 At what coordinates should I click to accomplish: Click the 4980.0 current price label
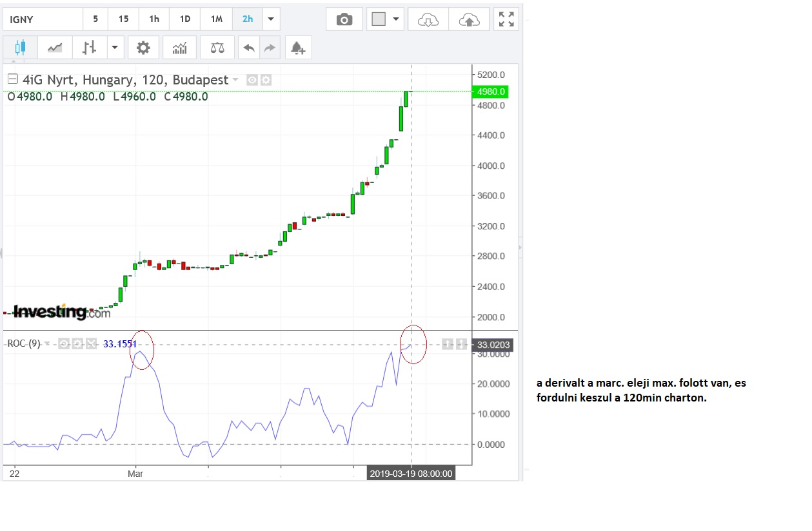(492, 92)
